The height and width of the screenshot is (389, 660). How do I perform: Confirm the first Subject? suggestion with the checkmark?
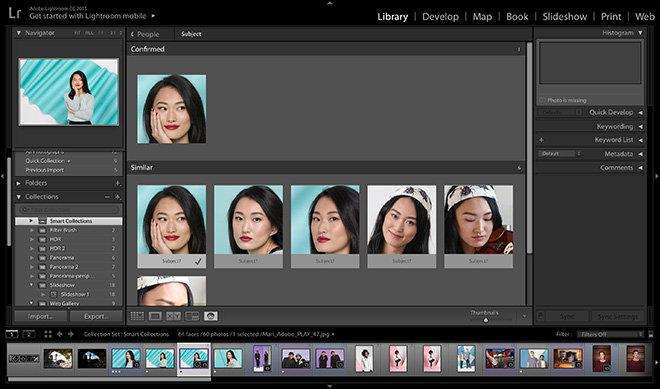pos(198,261)
